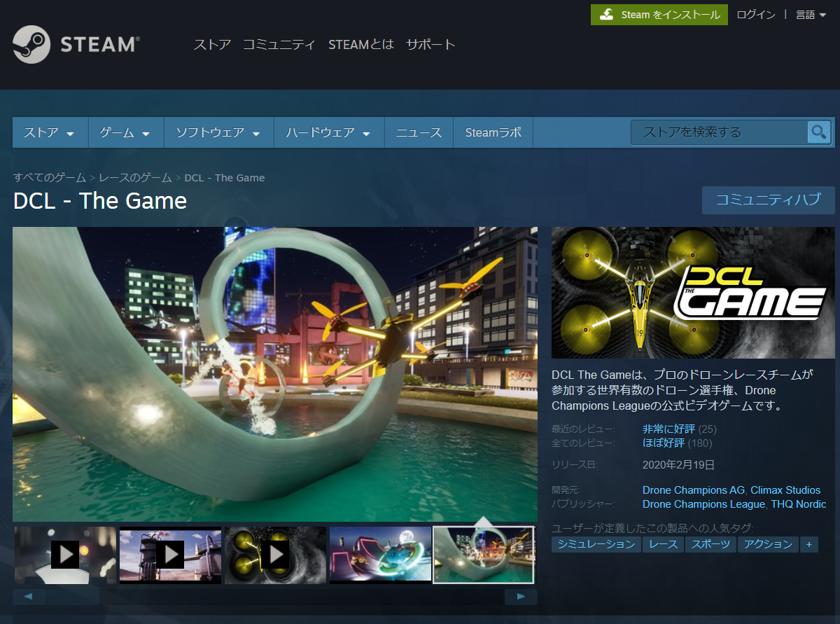Click the ログイン link
The width and height of the screenshot is (840, 624).
(x=755, y=14)
